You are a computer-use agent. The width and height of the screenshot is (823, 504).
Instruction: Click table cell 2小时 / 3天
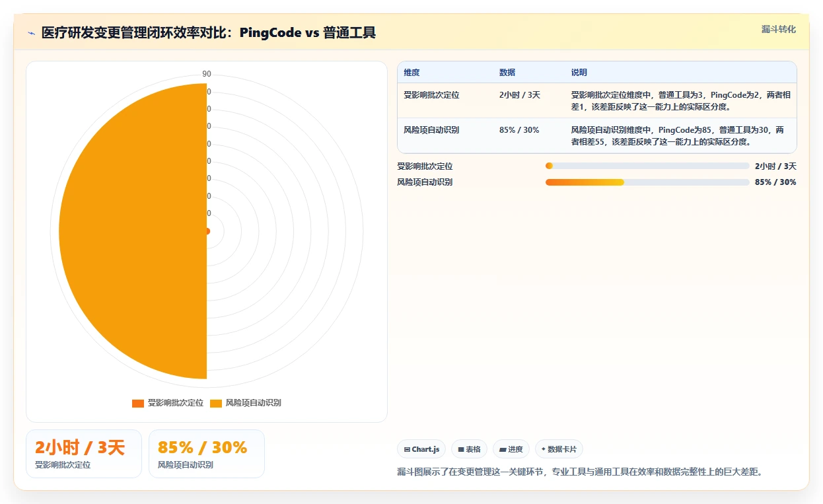[520, 95]
